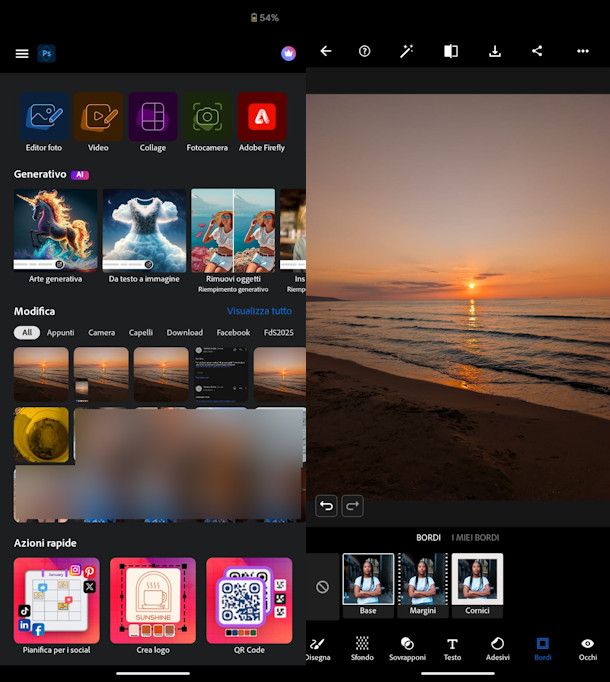The width and height of the screenshot is (610, 682).
Task: Open the hamburger menu
Action: tap(22, 53)
